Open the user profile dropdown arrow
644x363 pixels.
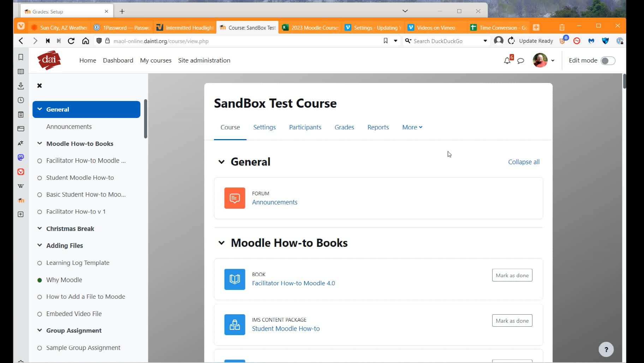553,60
